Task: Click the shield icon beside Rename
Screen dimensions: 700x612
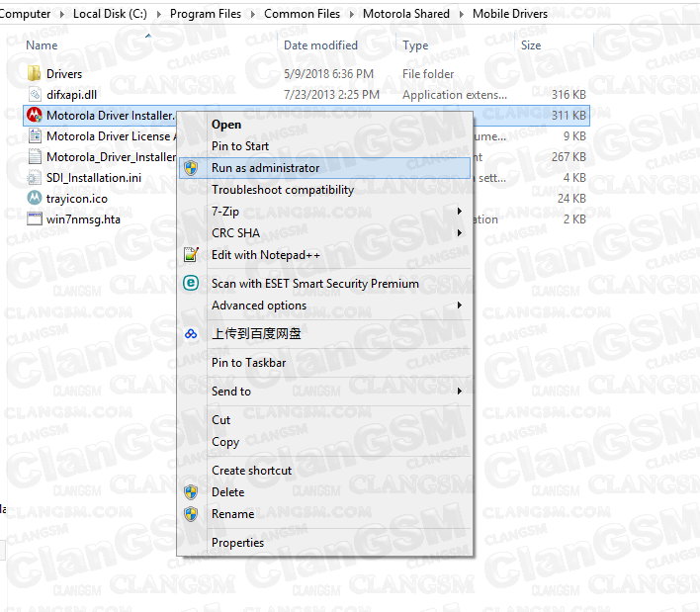Action: coord(191,514)
